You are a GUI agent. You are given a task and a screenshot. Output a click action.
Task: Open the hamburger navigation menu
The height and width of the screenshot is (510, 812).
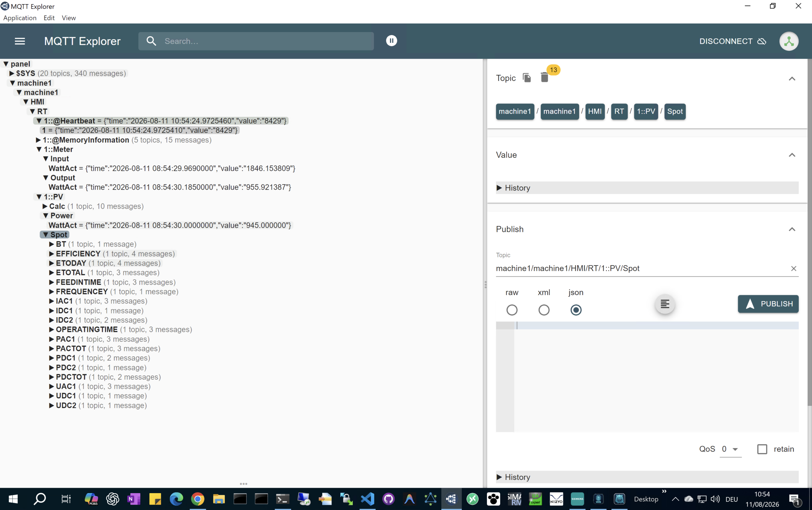(20, 41)
